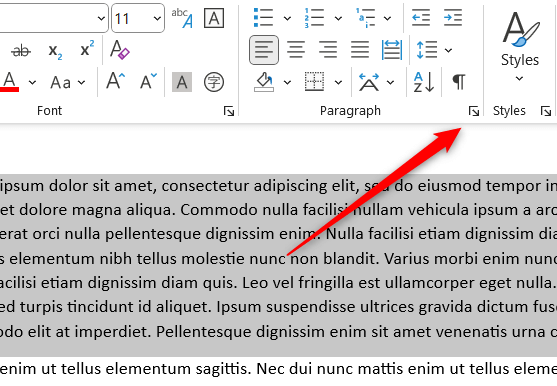Click the text effects abc A icon

182,18
